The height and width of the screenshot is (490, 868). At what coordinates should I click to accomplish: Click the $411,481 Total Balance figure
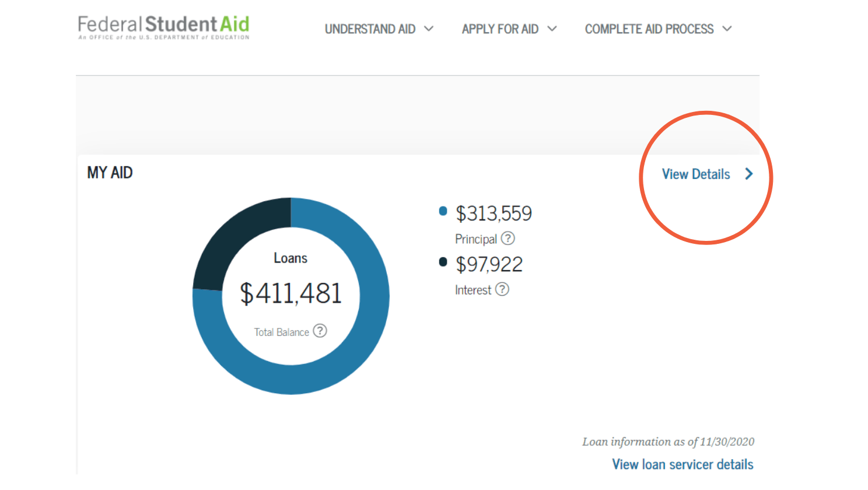click(290, 293)
